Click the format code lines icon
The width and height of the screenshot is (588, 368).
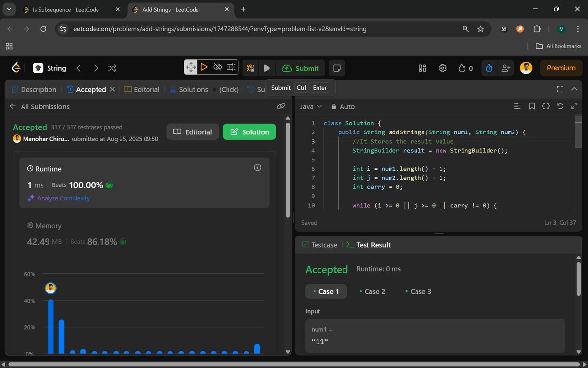tap(517, 106)
